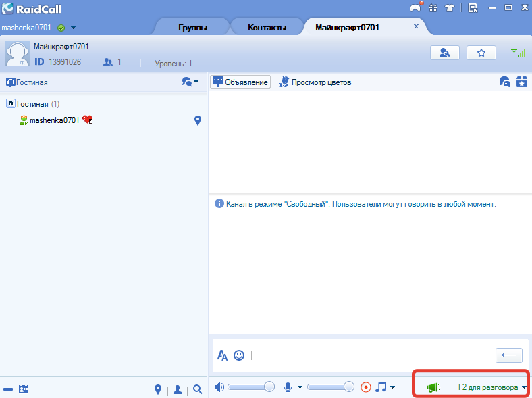Viewport: 532px width, 398px height.
Task: Toggle the green megaphone speak icon
Action: click(x=433, y=387)
